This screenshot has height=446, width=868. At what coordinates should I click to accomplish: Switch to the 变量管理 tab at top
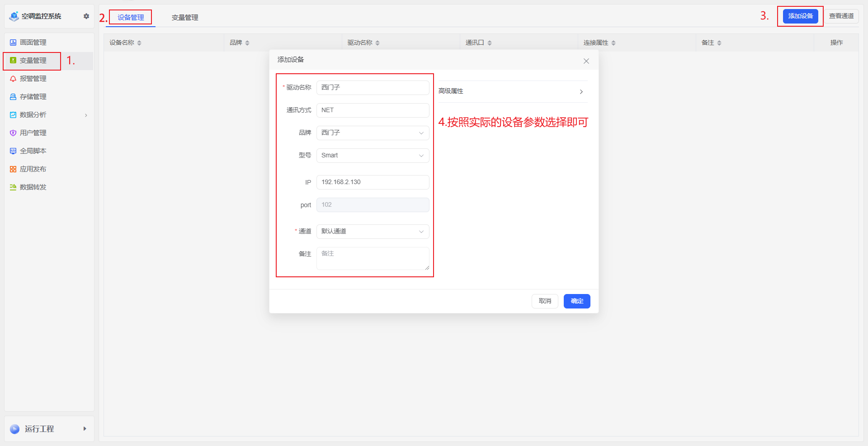click(184, 18)
